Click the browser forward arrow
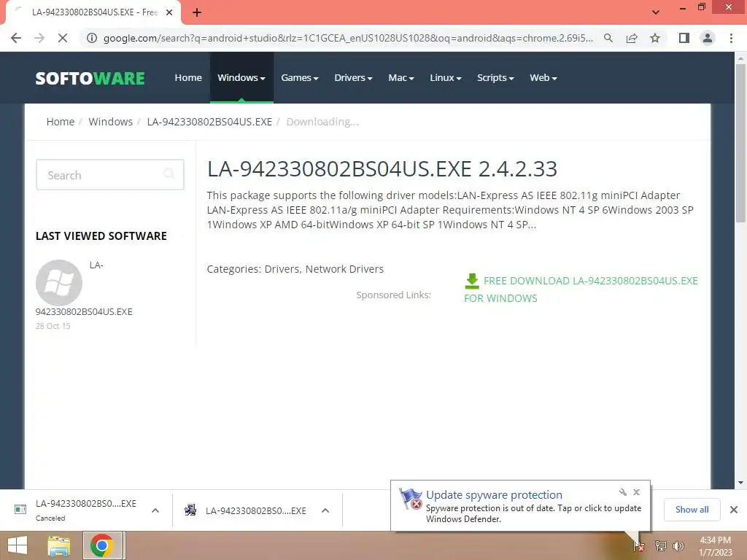The width and height of the screenshot is (747, 560). (x=39, y=38)
